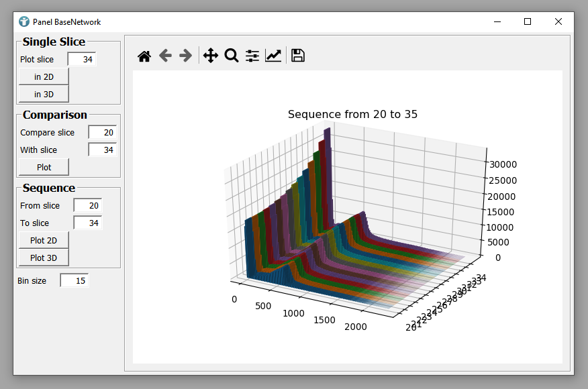
Task: Save the figure with the floppy disk icon
Action: 298,56
